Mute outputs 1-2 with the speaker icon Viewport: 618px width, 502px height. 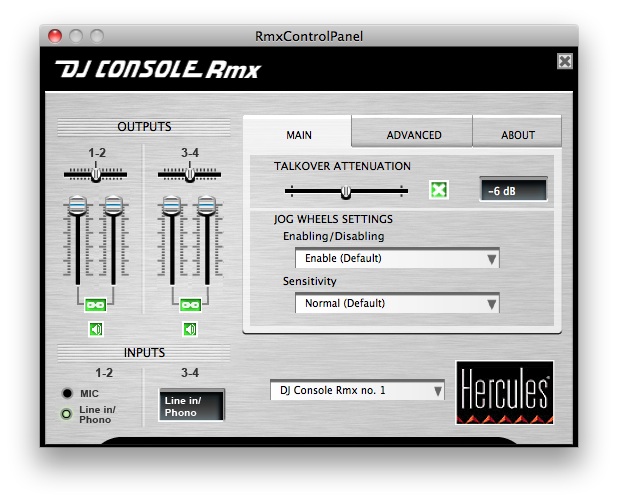pyautogui.click(x=96, y=329)
